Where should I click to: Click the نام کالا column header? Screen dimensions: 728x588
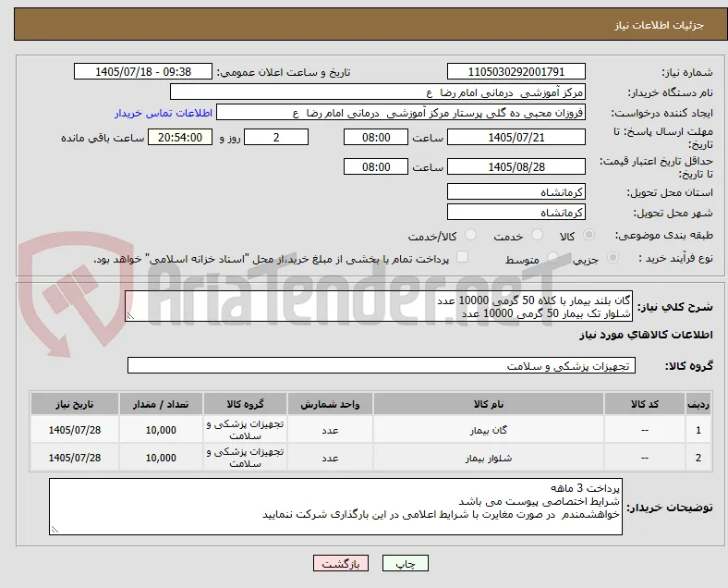[x=489, y=404]
